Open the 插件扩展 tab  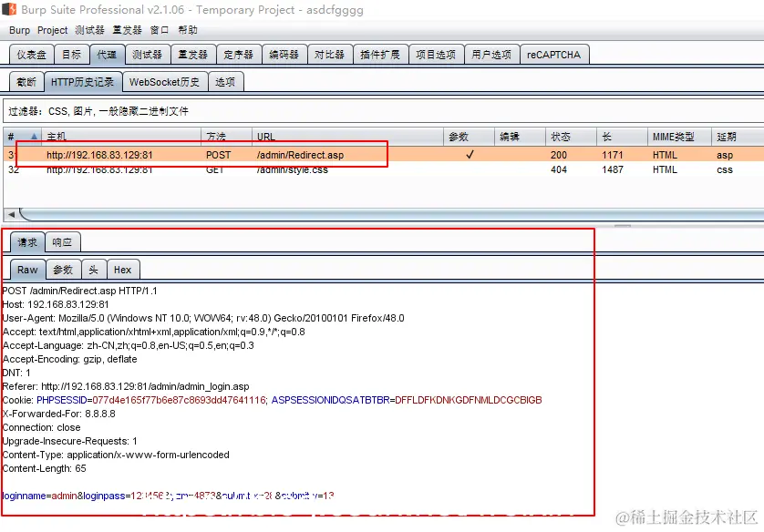tap(380, 55)
